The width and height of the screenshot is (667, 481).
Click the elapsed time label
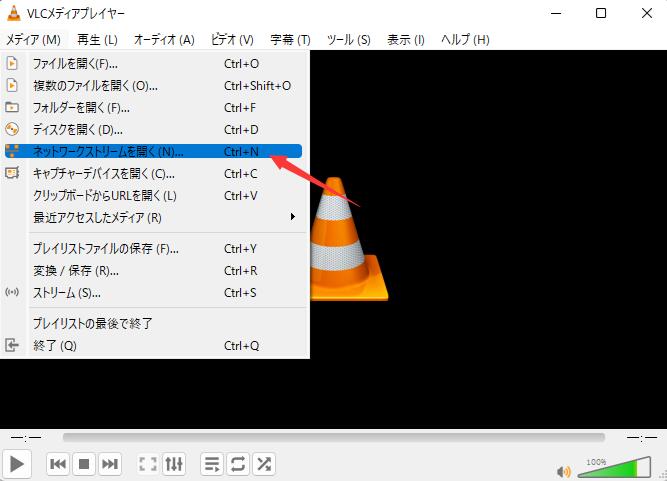[26, 437]
